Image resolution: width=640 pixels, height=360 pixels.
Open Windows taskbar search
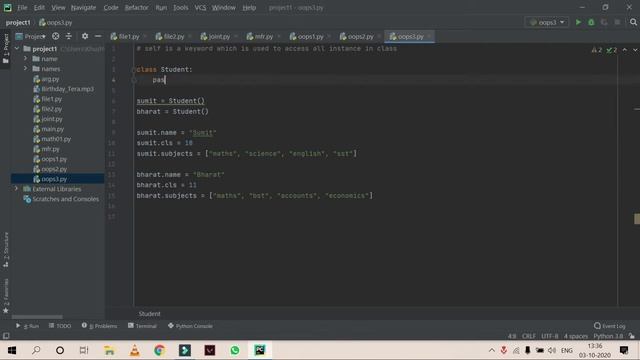pyautogui.click(x=36, y=350)
